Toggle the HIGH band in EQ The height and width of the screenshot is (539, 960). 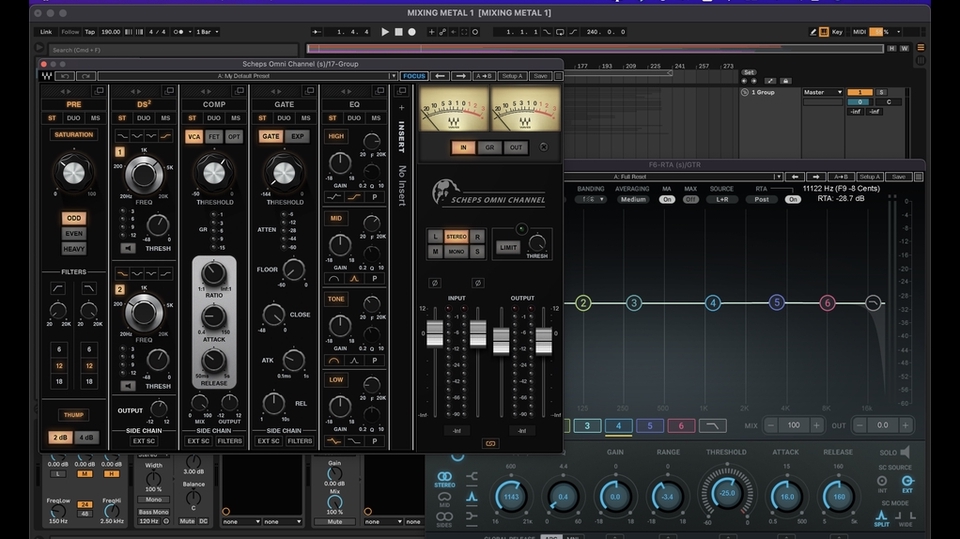tap(336, 136)
